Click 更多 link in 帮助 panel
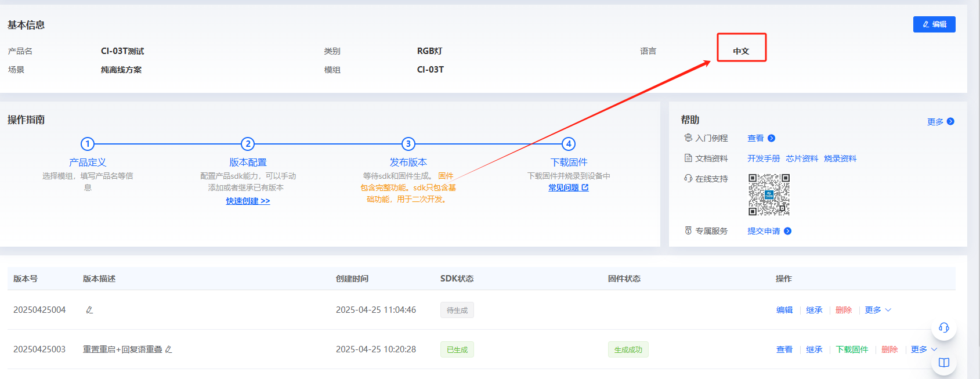The image size is (980, 379). pos(935,121)
